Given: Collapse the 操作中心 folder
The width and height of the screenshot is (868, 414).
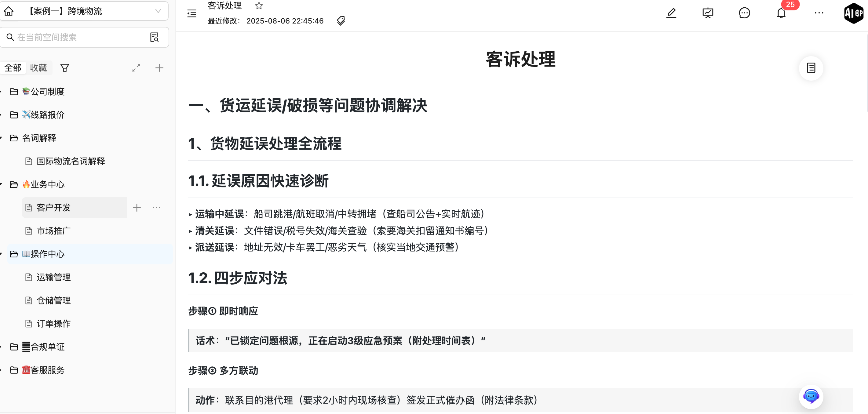Looking at the screenshot, I should (x=1, y=254).
